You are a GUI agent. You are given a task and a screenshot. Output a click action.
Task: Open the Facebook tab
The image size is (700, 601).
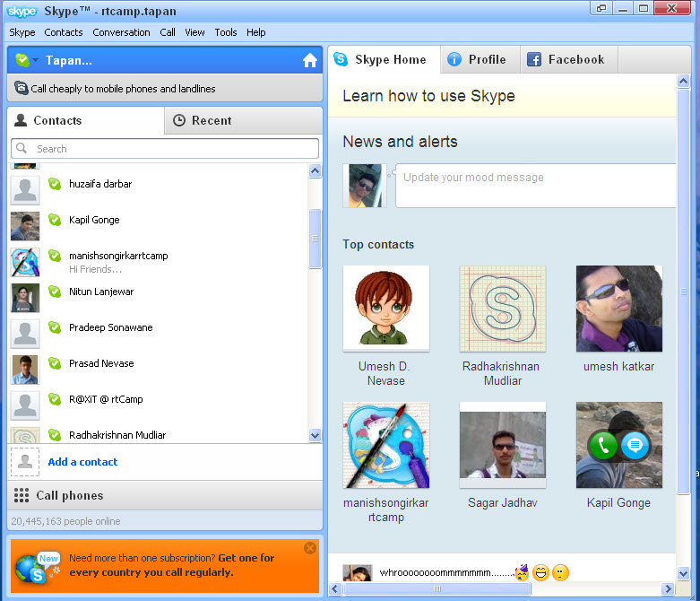pyautogui.click(x=566, y=60)
